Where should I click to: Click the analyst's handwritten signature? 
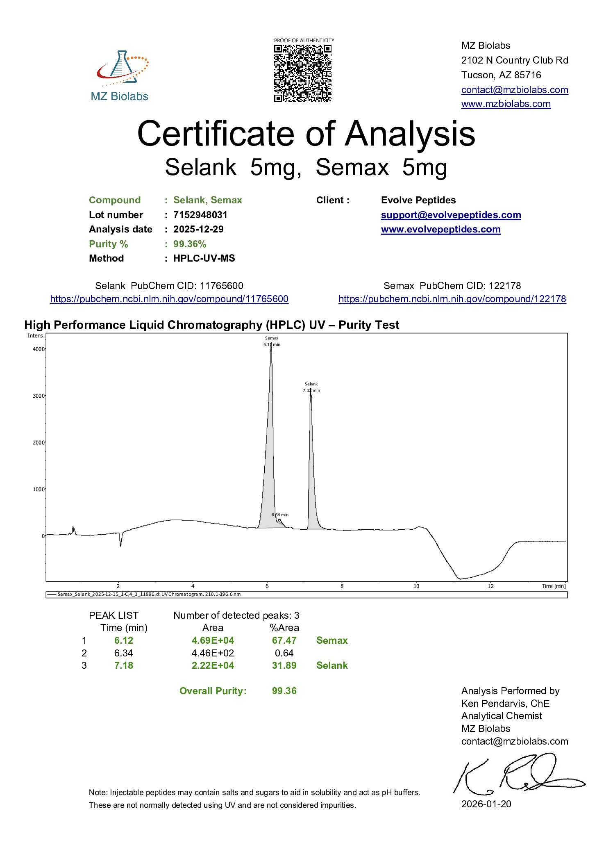518,774
